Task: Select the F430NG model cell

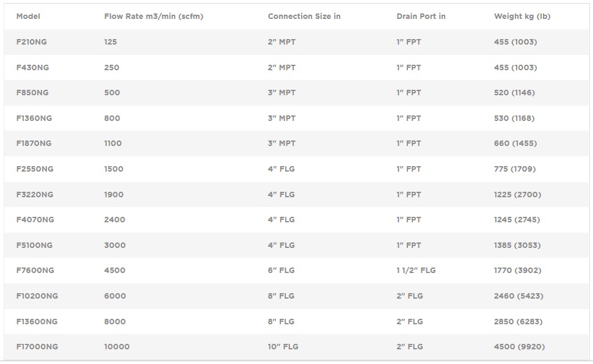Action: coord(32,68)
